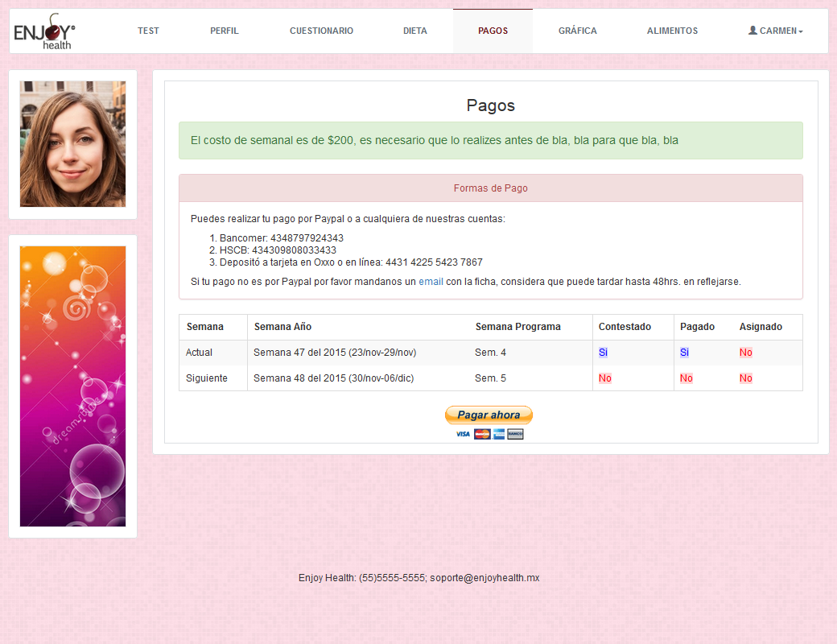Click the American Express card icon

coord(499,434)
